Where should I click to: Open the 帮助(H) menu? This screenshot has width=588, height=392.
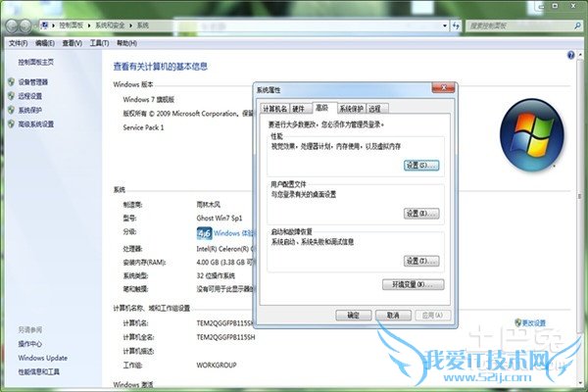pyautogui.click(x=126, y=43)
